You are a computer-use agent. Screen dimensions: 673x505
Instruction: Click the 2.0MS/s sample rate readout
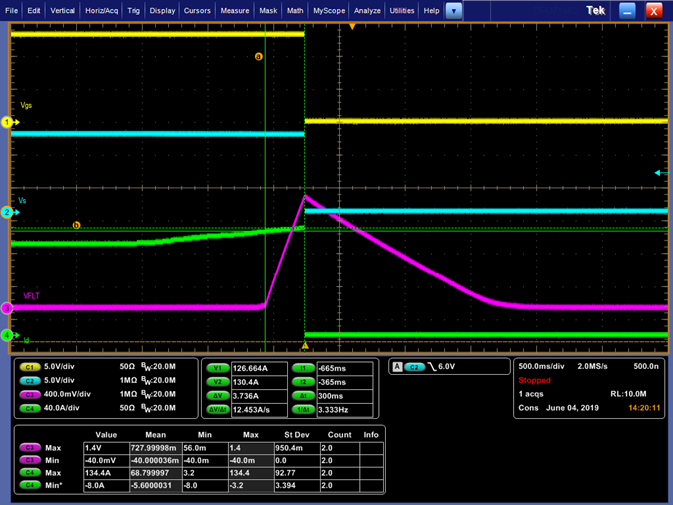tap(592, 366)
